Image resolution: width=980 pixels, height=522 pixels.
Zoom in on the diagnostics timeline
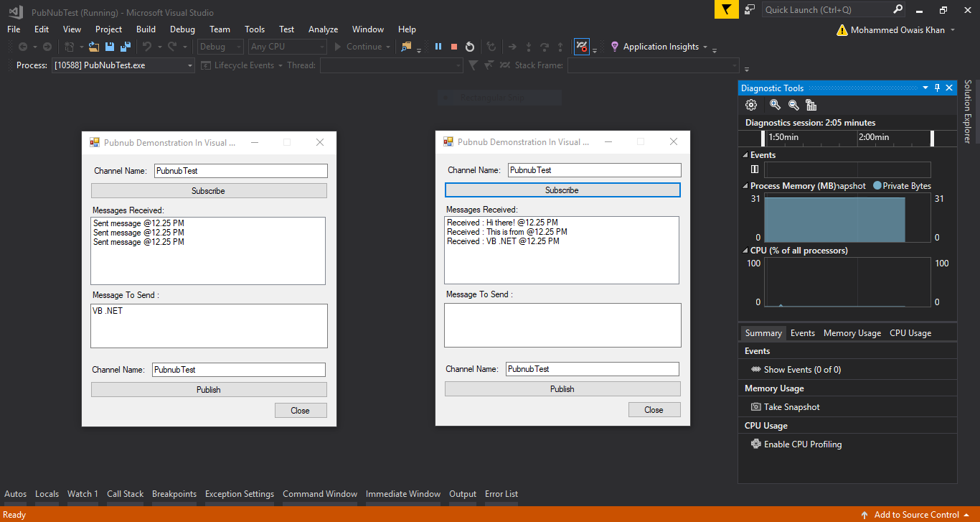click(775, 105)
